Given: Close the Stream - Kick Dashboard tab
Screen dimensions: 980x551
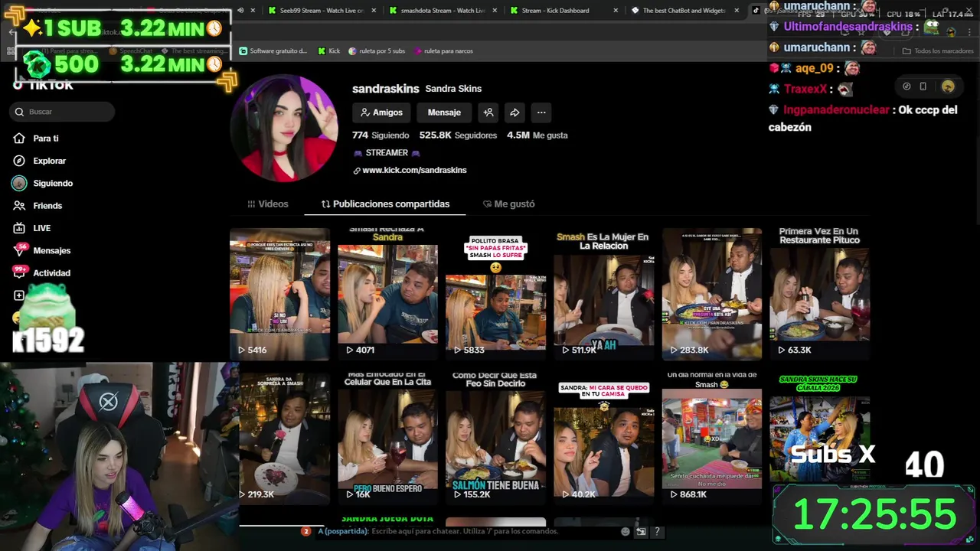Looking at the screenshot, I should tap(614, 11).
